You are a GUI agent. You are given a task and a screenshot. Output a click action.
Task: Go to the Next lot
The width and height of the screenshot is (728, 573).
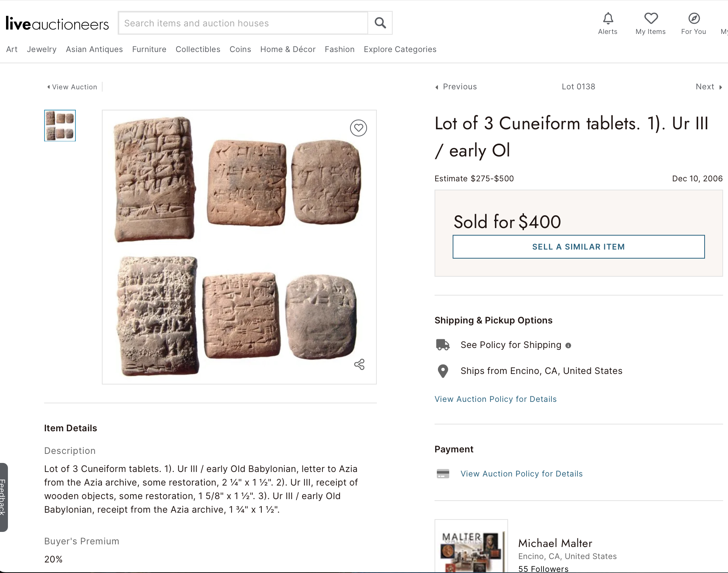pos(708,87)
